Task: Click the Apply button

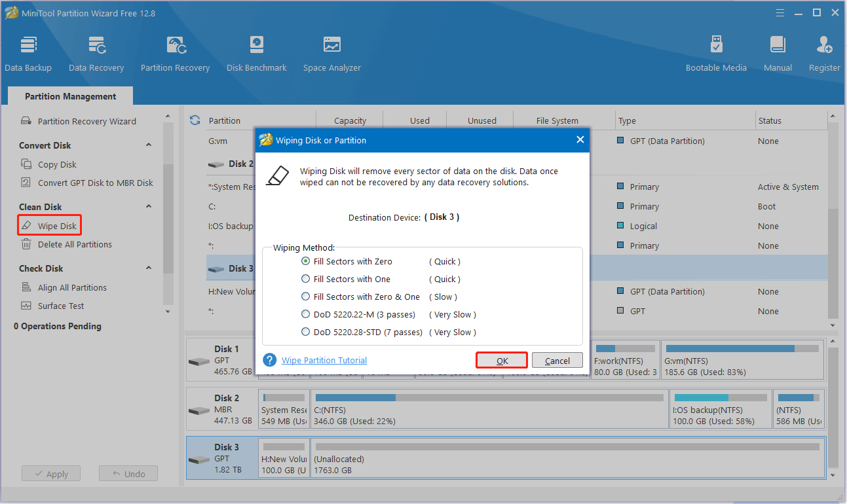Action: 50,474
